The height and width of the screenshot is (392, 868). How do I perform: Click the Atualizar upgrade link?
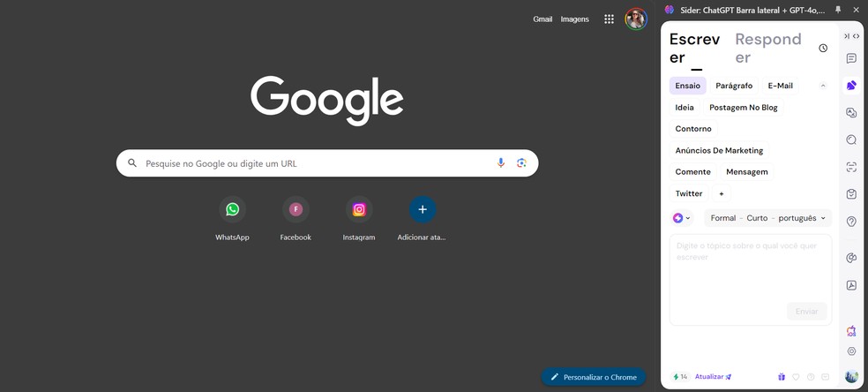pyautogui.click(x=713, y=376)
